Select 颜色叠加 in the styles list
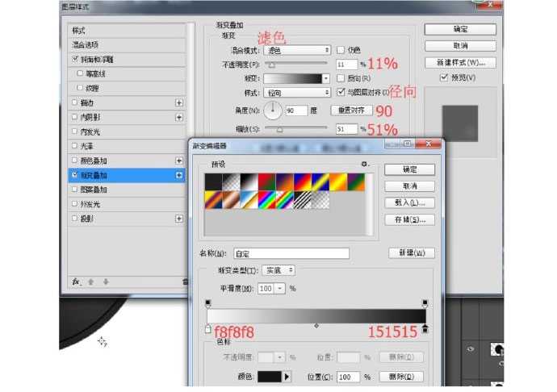 click(94, 161)
